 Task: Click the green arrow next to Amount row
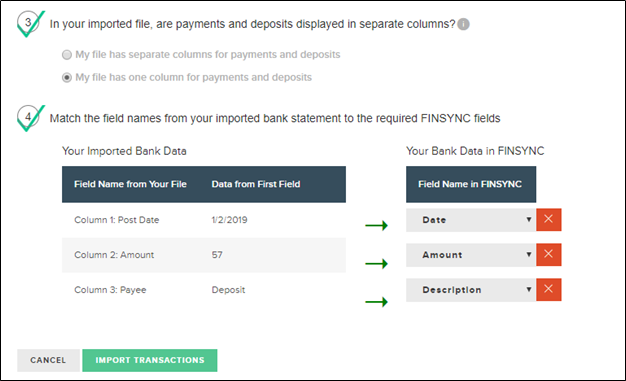click(x=376, y=264)
